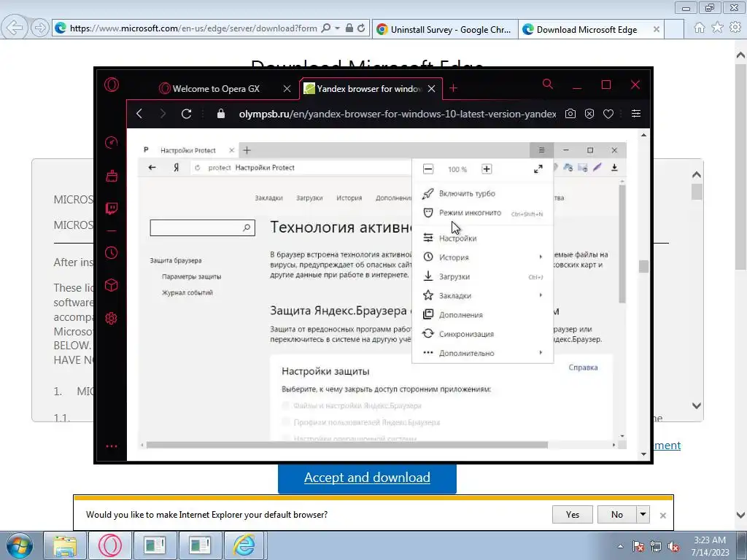Click Opera GX taskbar icon
Screen dimensions: 747x560
point(109,545)
